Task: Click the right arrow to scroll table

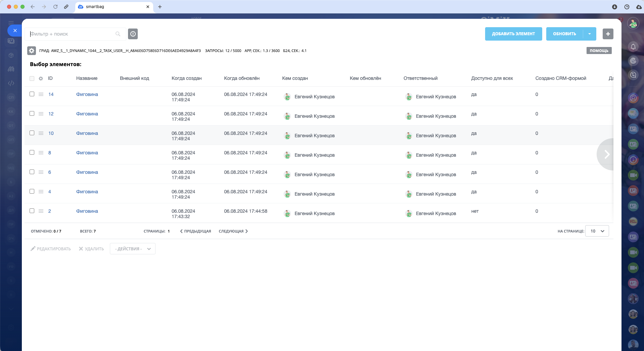Action: tap(606, 154)
